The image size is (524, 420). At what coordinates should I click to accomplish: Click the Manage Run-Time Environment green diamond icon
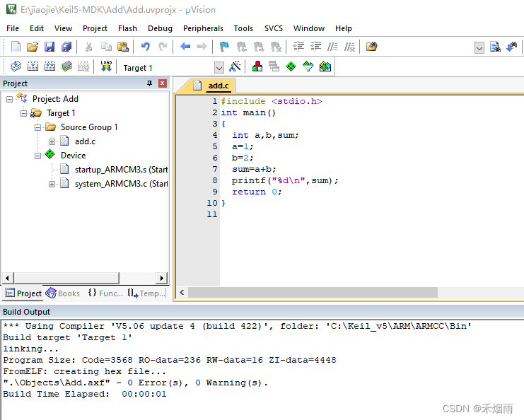tap(291, 66)
